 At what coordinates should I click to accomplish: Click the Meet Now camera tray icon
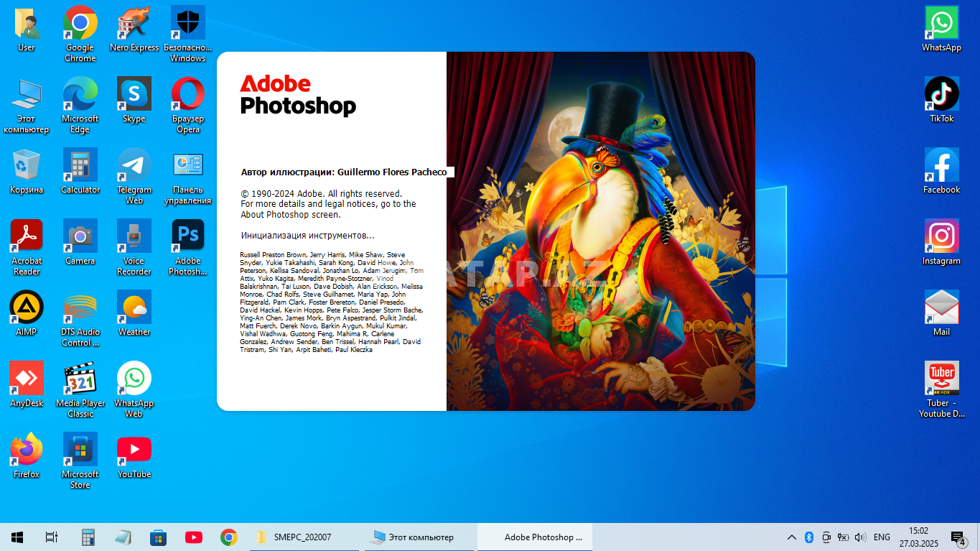coord(826,537)
